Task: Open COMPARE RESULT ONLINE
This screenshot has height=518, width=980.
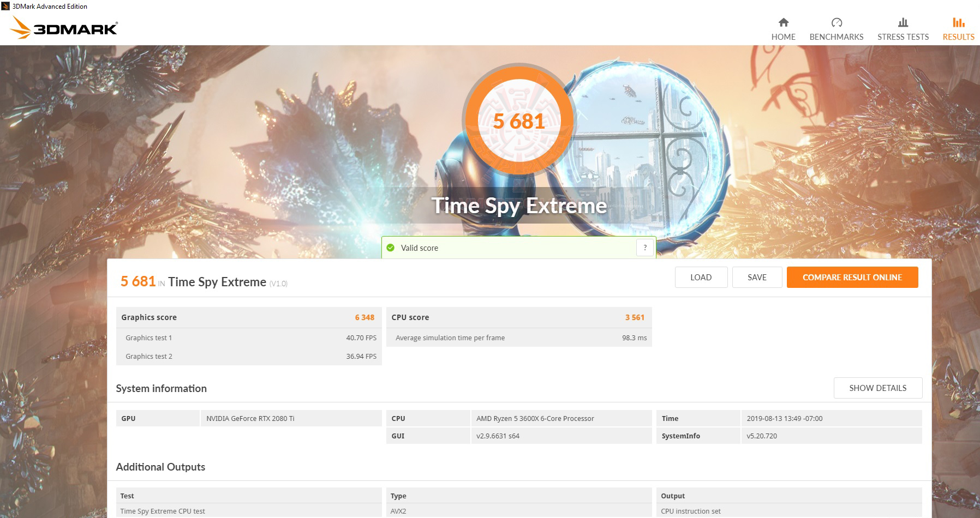Action: click(852, 277)
